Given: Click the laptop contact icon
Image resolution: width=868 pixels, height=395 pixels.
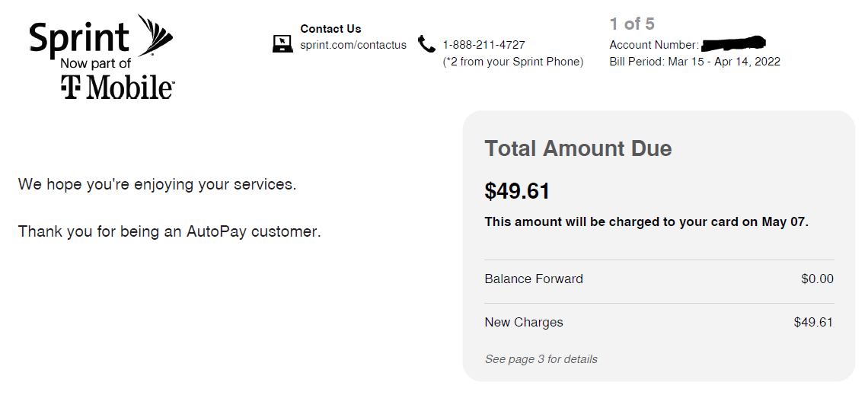Looking at the screenshot, I should [x=283, y=43].
